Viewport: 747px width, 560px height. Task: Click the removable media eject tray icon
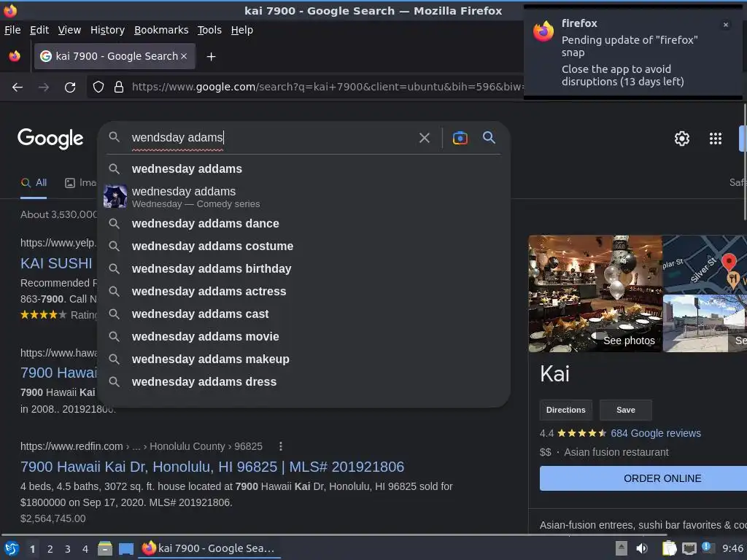622,548
